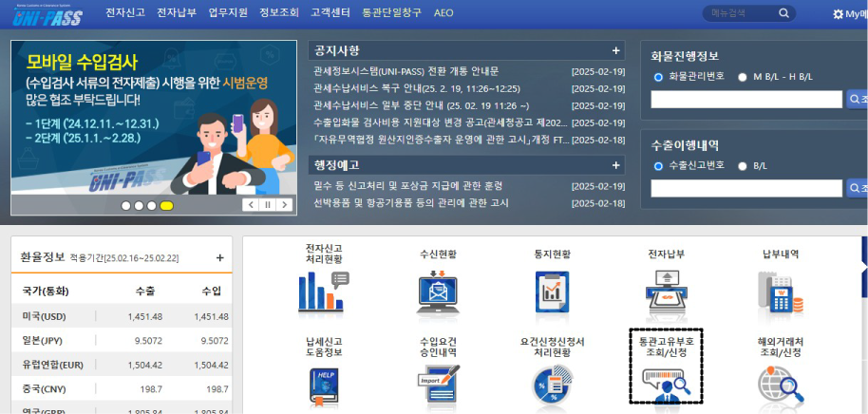The height and width of the screenshot is (414, 868).
Task: Click the 수출이행내역 number input field
Action: [746, 188]
